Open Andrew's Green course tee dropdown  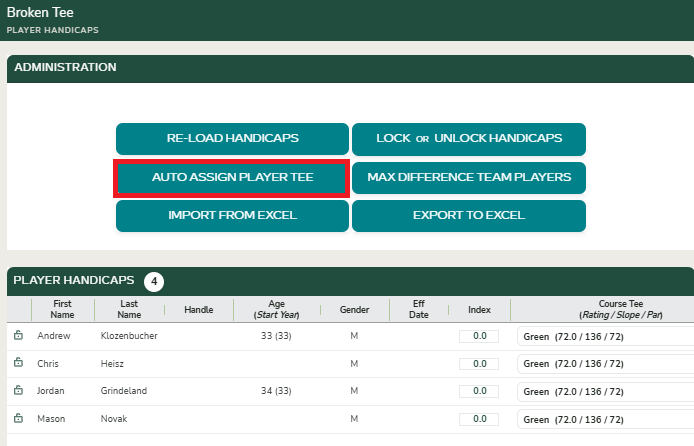click(605, 337)
